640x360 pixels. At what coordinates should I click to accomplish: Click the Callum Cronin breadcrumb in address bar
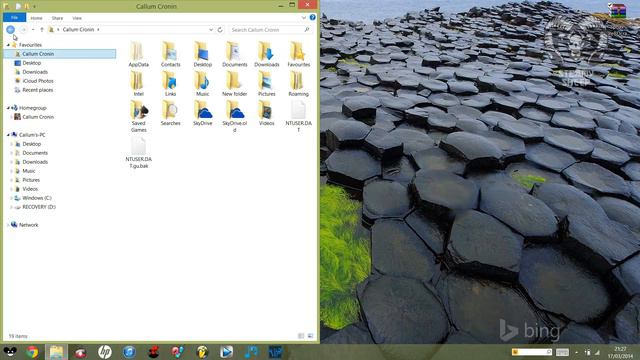point(78,29)
